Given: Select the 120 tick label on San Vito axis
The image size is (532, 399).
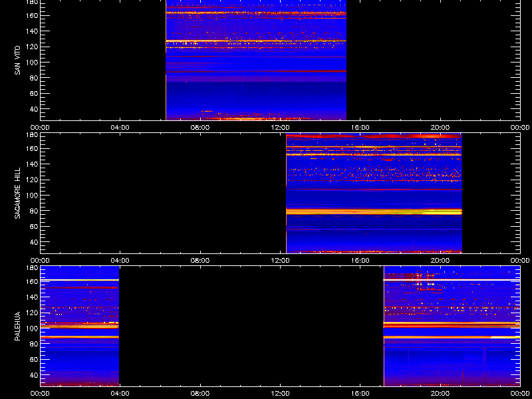Looking at the screenshot, I should 33,47.
